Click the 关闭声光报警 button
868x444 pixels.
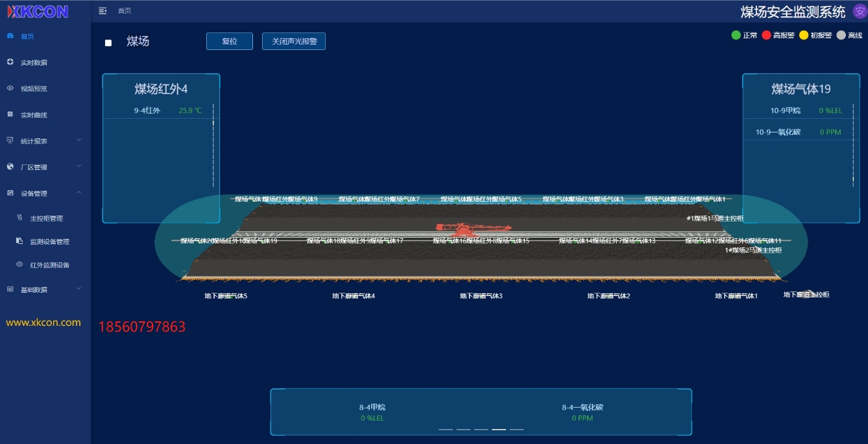293,42
